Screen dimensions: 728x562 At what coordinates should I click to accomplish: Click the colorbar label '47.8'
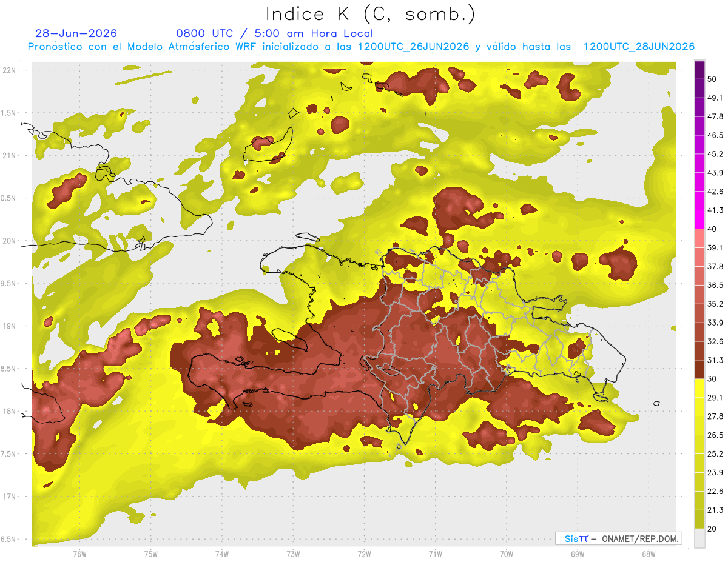pyautogui.click(x=715, y=116)
